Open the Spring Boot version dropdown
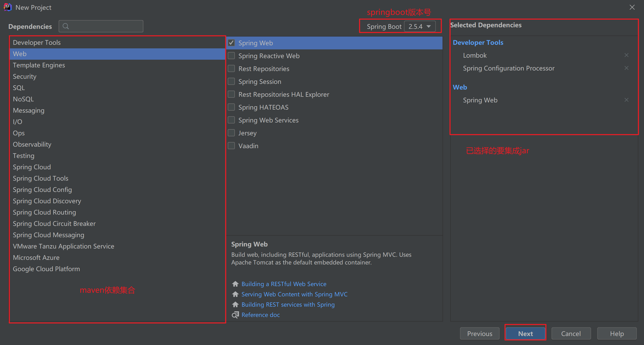This screenshot has height=345, width=644. coord(420,26)
